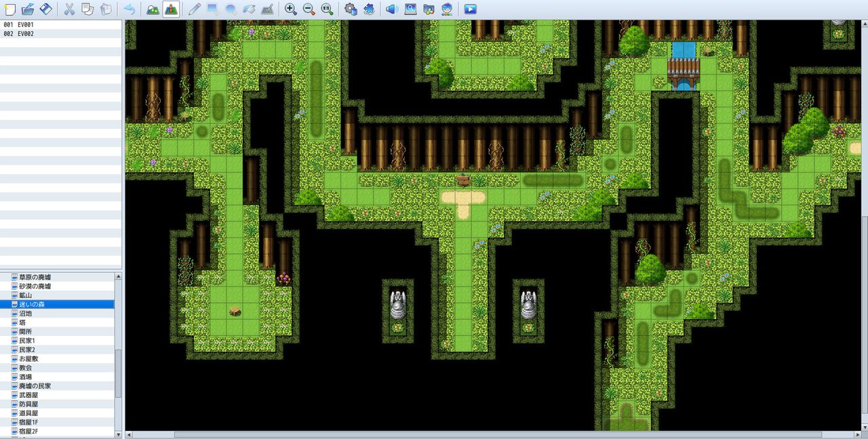Open a project using the folder icon
The width and height of the screenshot is (868, 439).
(x=28, y=9)
